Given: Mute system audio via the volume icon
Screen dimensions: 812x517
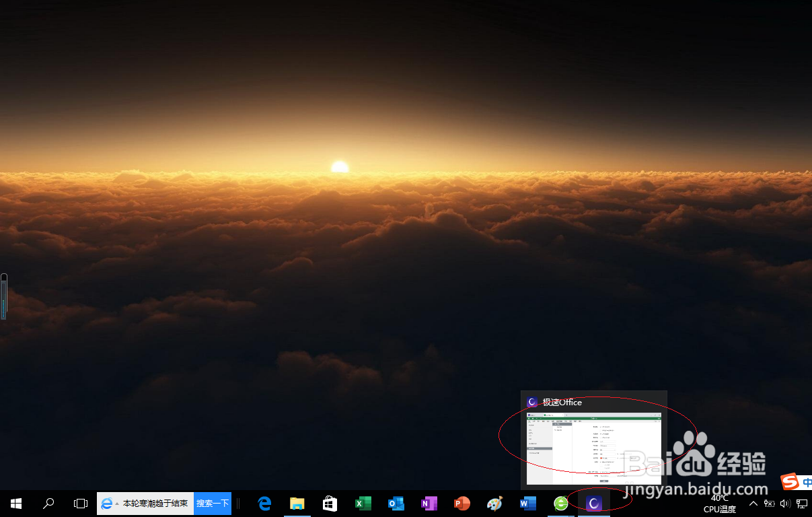Looking at the screenshot, I should click(x=785, y=504).
